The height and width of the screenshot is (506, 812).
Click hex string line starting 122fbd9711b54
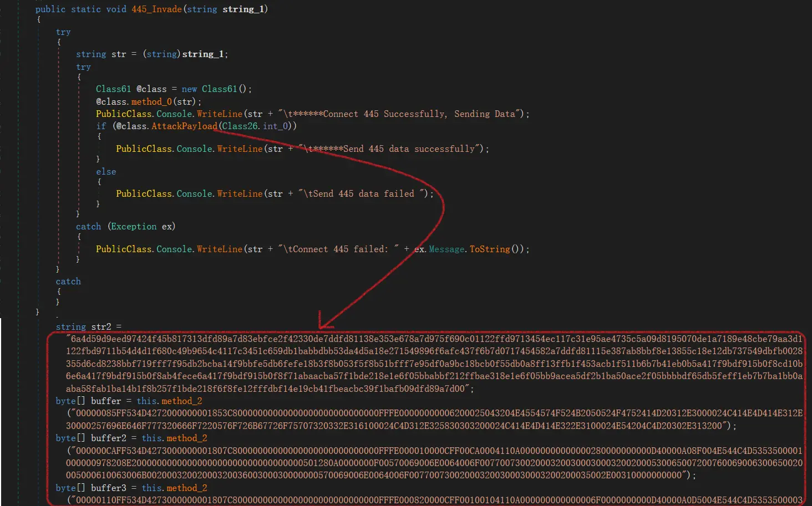[x=434, y=351]
